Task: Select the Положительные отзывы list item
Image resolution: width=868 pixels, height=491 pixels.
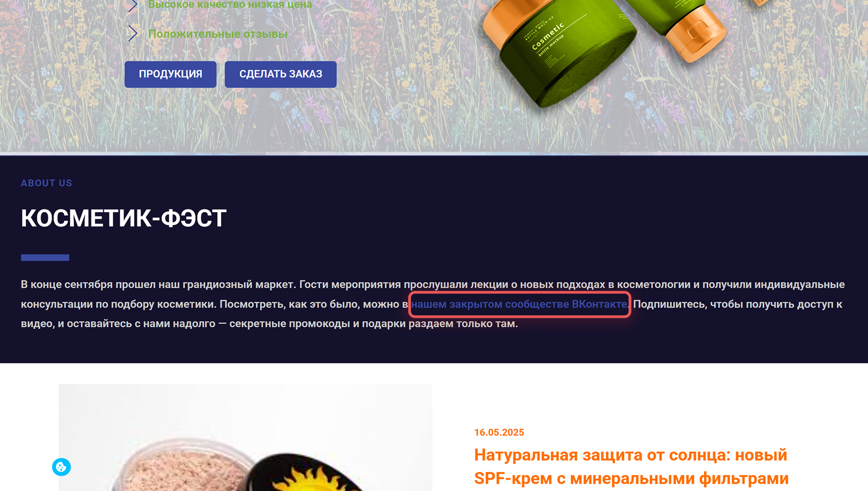Action: click(218, 34)
